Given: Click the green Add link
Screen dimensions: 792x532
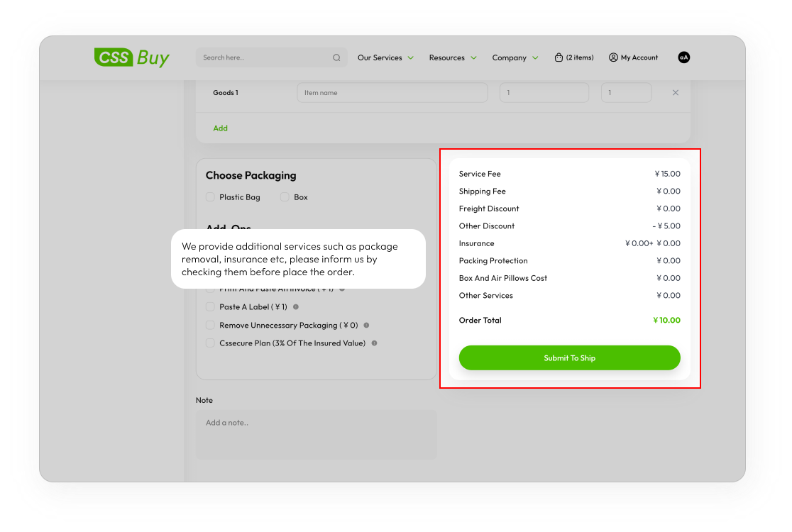Looking at the screenshot, I should tap(220, 128).
